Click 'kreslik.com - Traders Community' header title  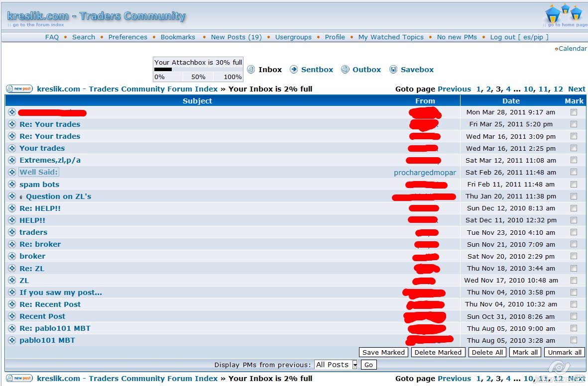(x=97, y=16)
